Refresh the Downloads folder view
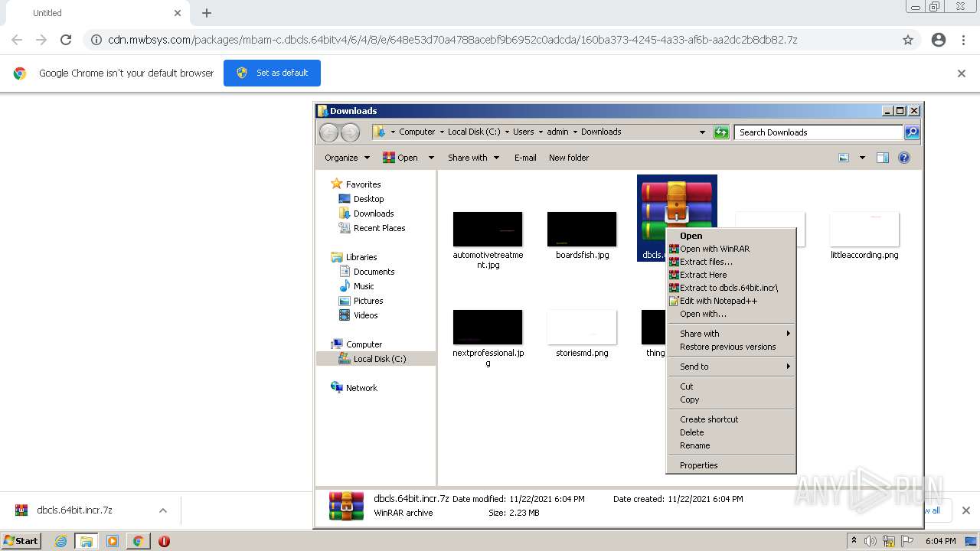This screenshot has height=551, width=980. (x=720, y=132)
